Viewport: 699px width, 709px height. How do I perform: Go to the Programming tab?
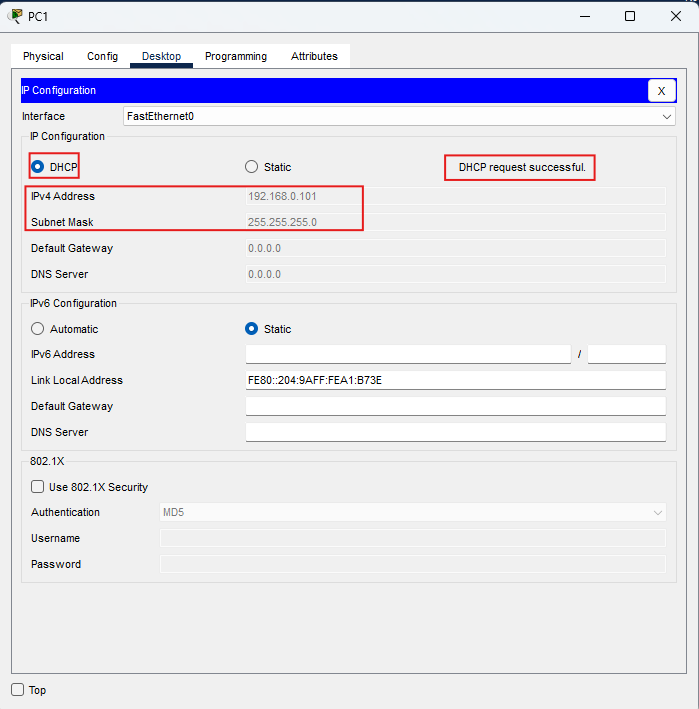[236, 56]
